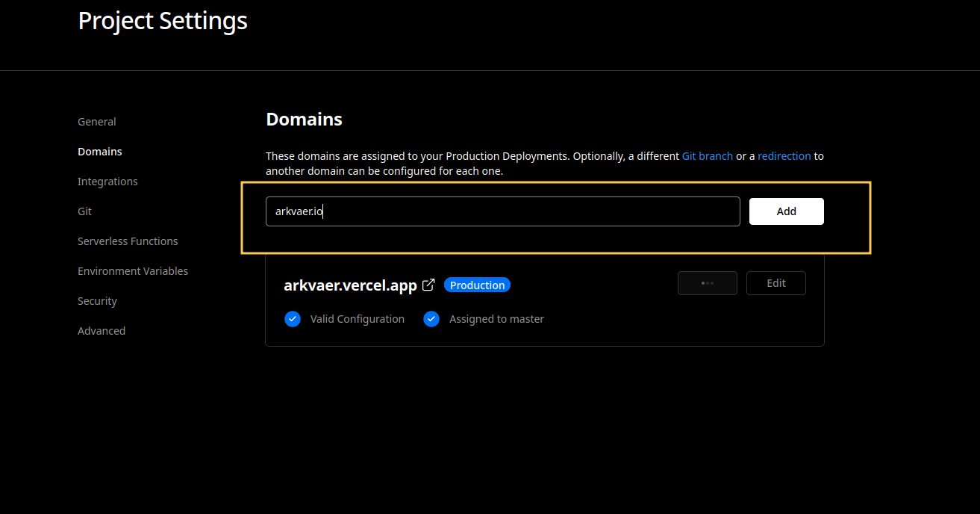This screenshot has width=980, height=514.
Task: Follow the redirection link
Action: click(x=784, y=156)
